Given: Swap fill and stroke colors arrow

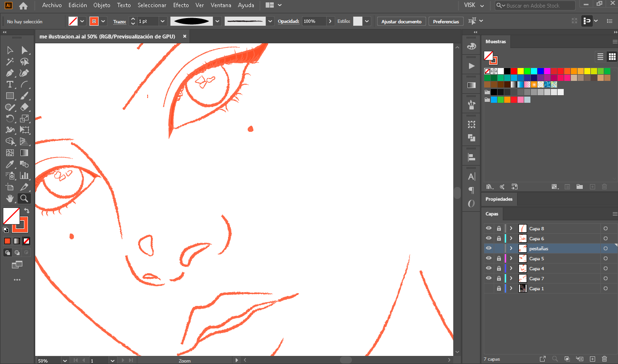Looking at the screenshot, I should (27, 211).
